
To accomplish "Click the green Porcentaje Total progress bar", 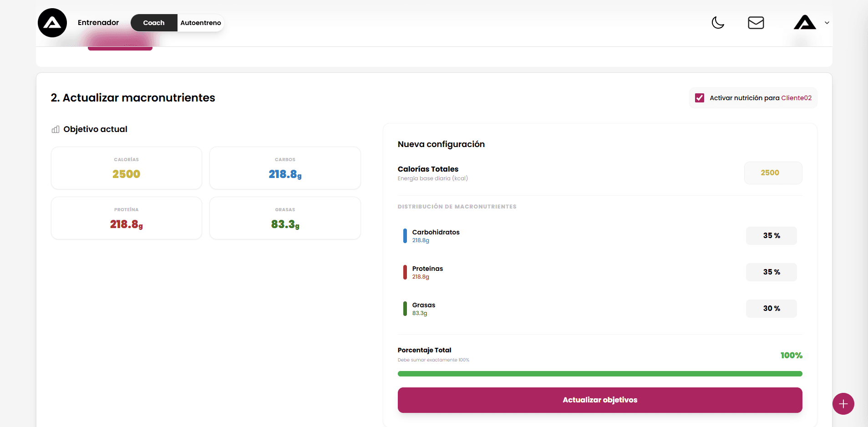I will pyautogui.click(x=599, y=374).
